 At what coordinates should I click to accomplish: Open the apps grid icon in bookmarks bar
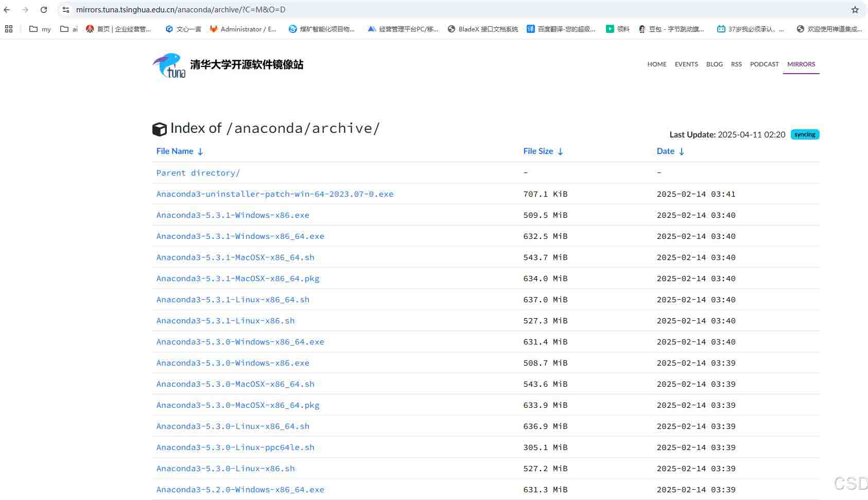tap(9, 29)
